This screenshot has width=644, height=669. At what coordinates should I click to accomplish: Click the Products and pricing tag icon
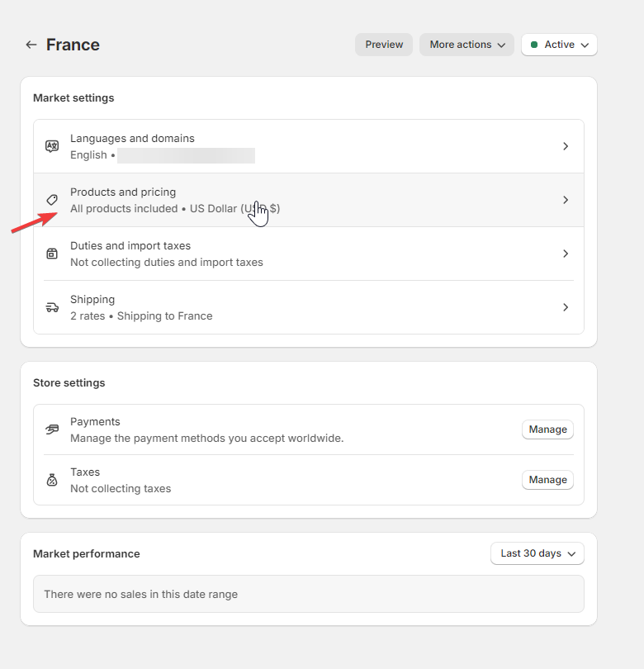coord(52,200)
